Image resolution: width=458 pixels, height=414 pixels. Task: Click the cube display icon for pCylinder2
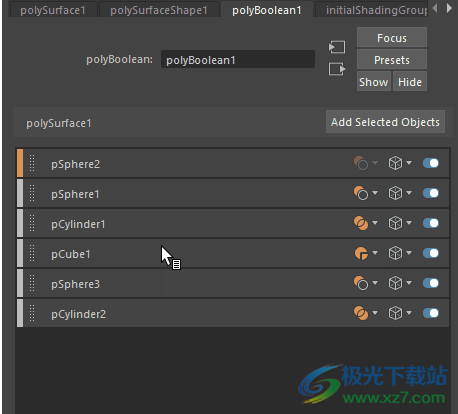pyautogui.click(x=395, y=313)
